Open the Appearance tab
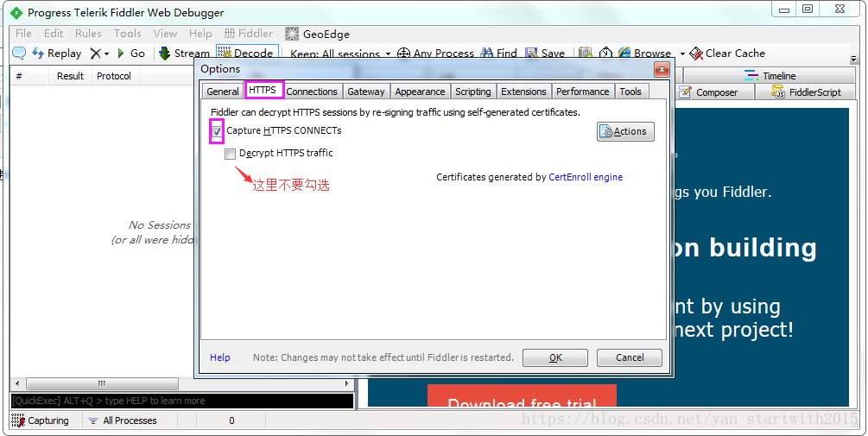Viewport: 868px width, 436px height. coord(420,92)
